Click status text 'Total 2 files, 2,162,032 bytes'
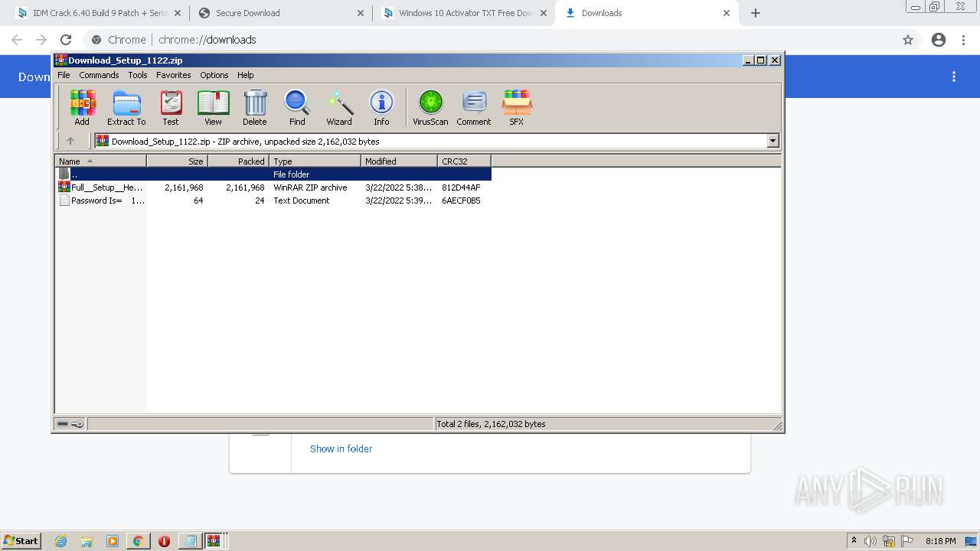Screen dimensions: 980x551 point(491,424)
